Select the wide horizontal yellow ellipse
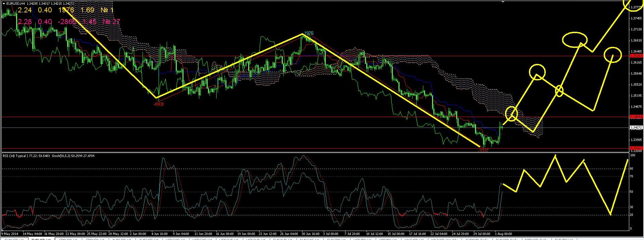Screen dimensions: 644x240 coord(575,40)
